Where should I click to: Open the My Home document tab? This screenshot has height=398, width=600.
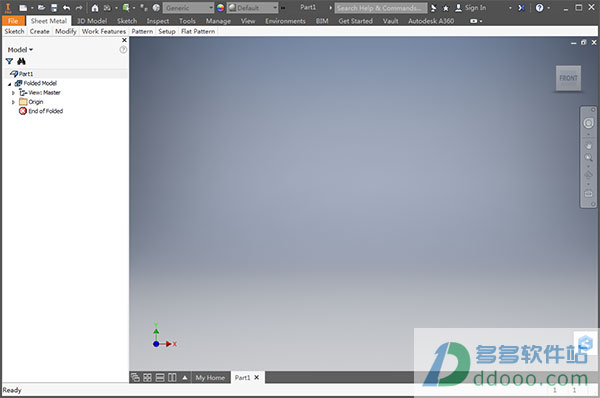point(210,378)
